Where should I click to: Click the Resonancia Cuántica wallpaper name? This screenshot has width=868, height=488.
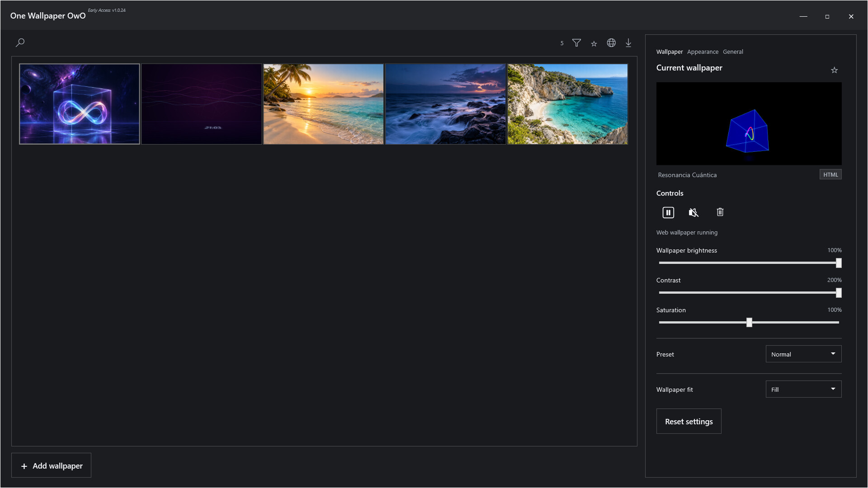(x=687, y=175)
